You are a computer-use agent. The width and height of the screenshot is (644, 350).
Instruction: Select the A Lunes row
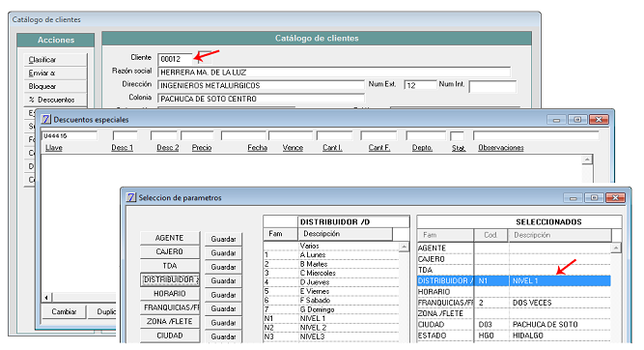(331, 254)
